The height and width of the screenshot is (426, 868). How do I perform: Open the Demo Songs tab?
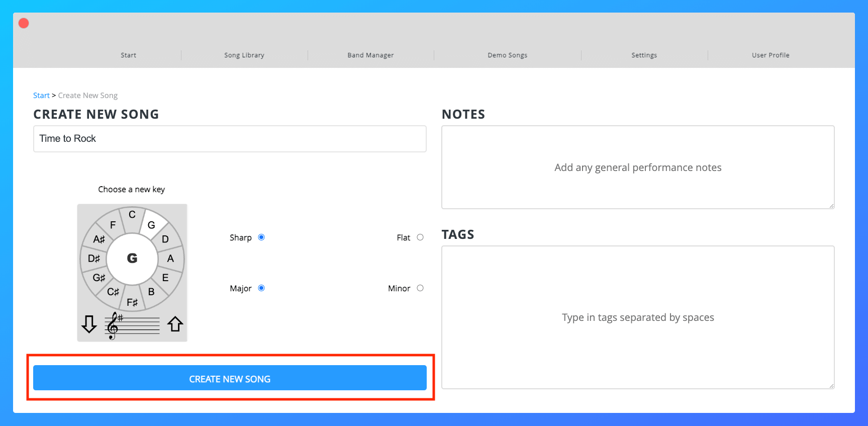pyautogui.click(x=507, y=55)
